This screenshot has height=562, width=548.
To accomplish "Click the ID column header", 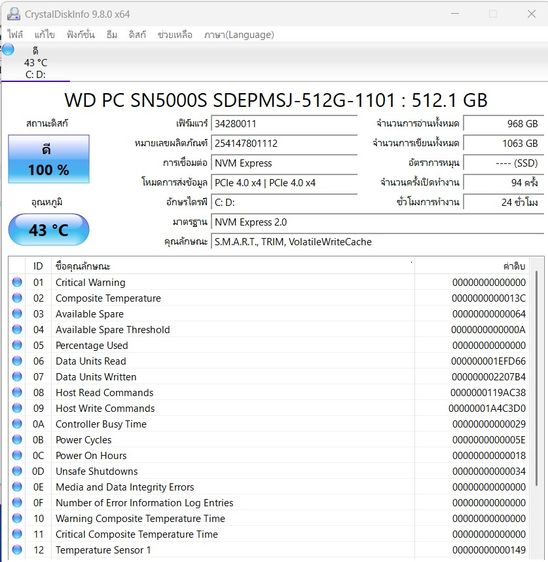I will 38,266.
